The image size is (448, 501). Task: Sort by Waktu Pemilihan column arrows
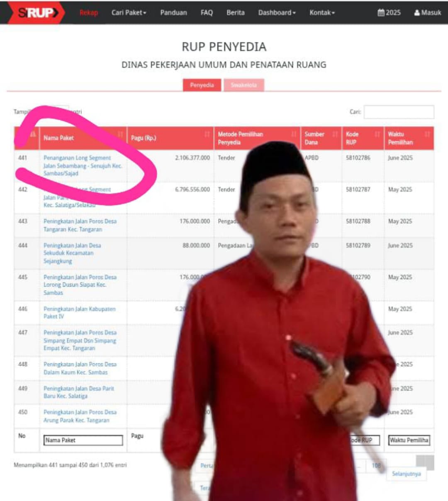point(427,134)
